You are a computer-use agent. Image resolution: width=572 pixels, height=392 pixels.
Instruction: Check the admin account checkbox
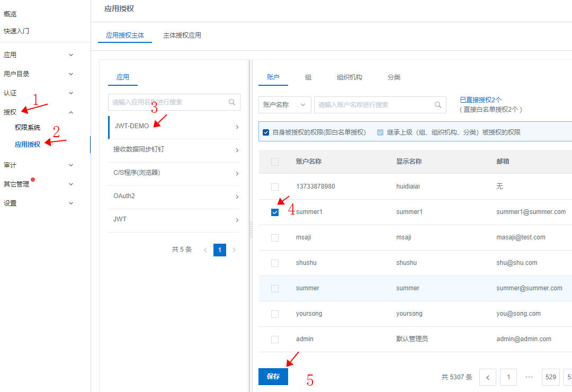[275, 340]
